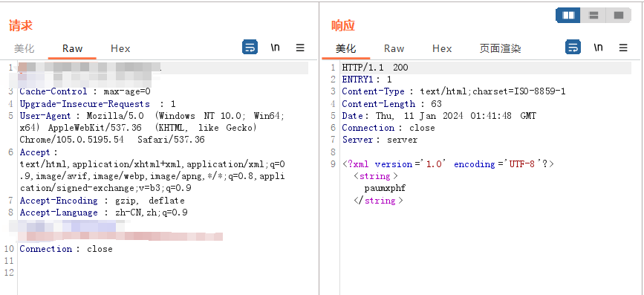Click the paumxphf value in response body
644x295 pixels.
tap(385, 188)
